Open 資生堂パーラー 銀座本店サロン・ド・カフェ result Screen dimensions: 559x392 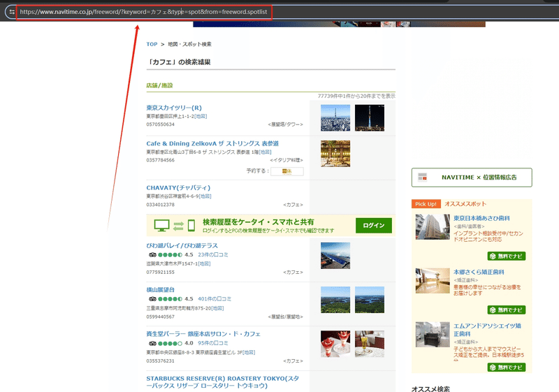click(x=203, y=334)
